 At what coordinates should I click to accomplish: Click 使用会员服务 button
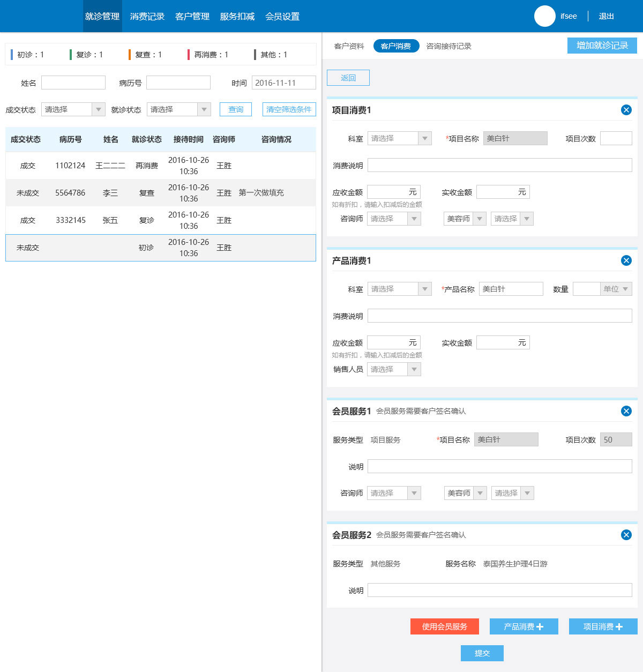445,626
